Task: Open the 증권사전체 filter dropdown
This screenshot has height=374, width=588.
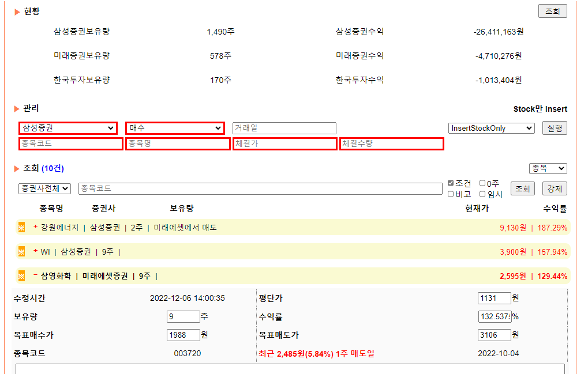Action: [x=44, y=188]
